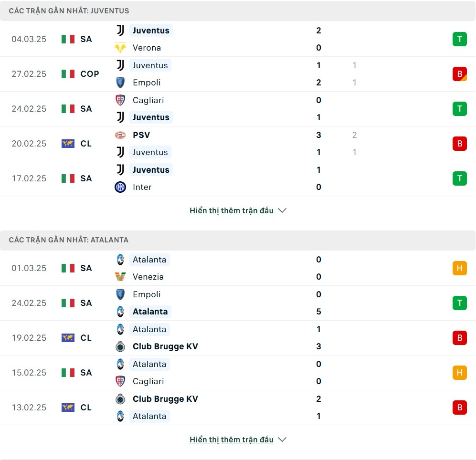Screen dimensions: 476x460
Task: Select highlighted Juventus name in Inter match
Action: point(151,170)
